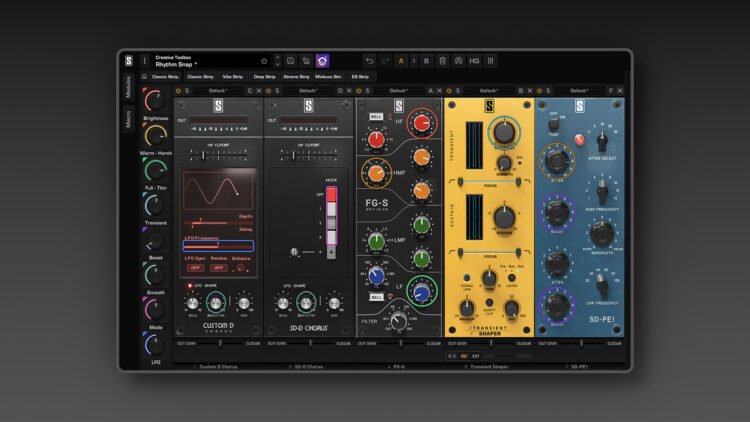The height and width of the screenshot is (422, 750).
Task: Switch to the Xtreme Strip tab
Action: 296,77
